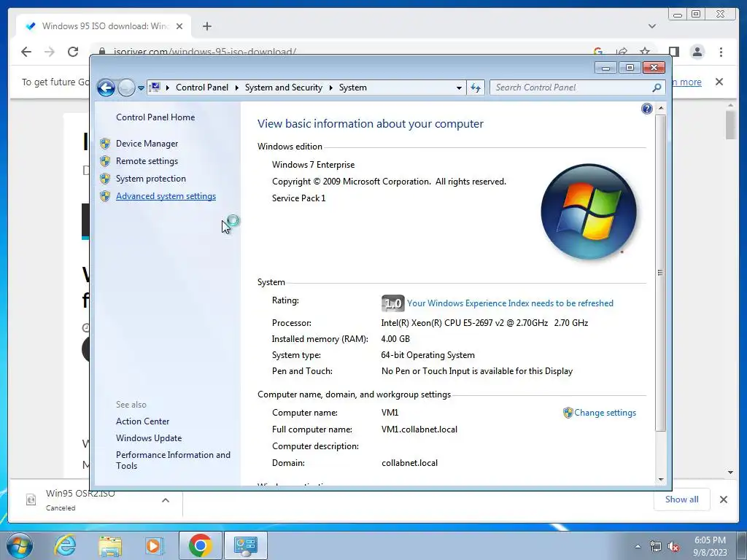Image resolution: width=747 pixels, height=560 pixels.
Task: Click the VM1.collabnet.local full computer name
Action: pyautogui.click(x=419, y=429)
